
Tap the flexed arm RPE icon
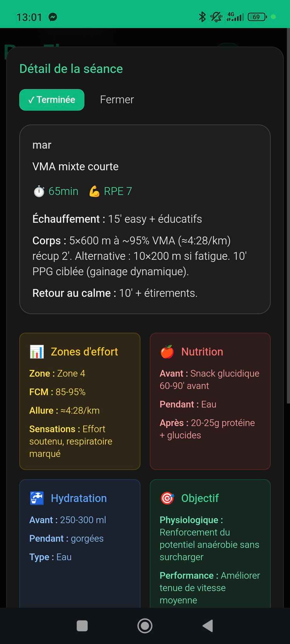[x=94, y=191]
